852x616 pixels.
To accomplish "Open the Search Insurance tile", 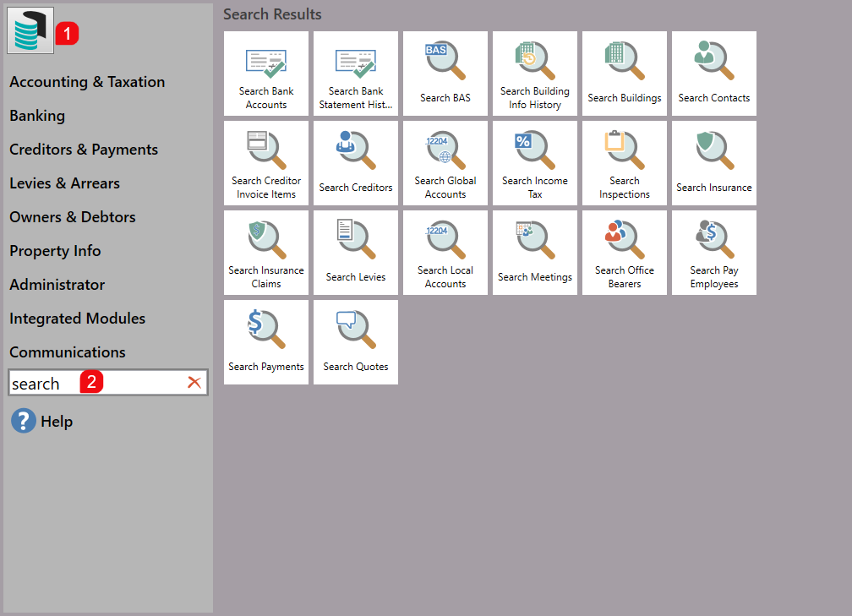I will point(714,163).
